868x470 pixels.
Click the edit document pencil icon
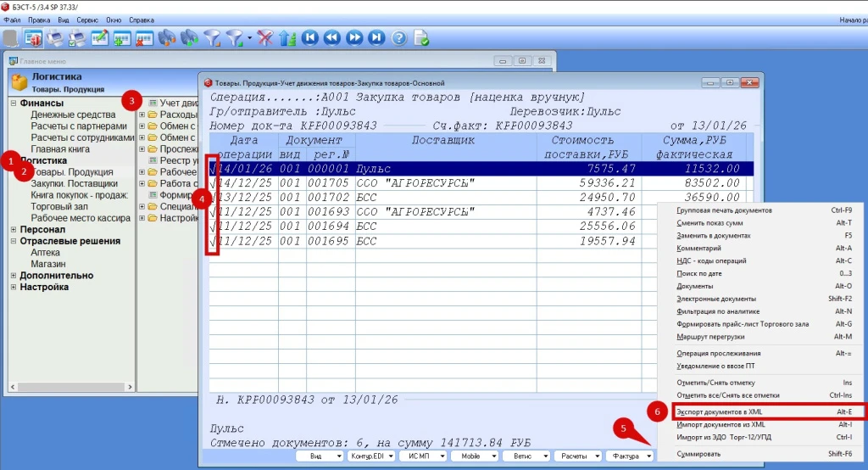[x=100, y=38]
